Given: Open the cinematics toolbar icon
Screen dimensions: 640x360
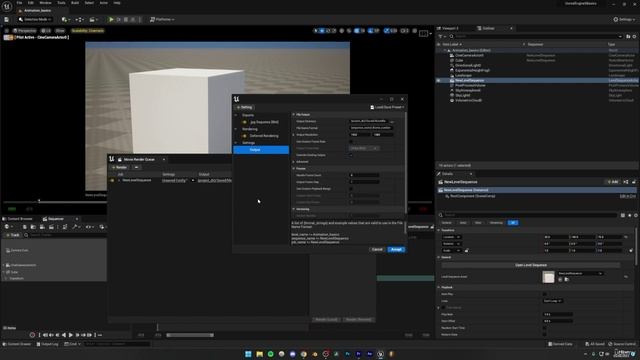Looking at the screenshot, I should (x=93, y=20).
